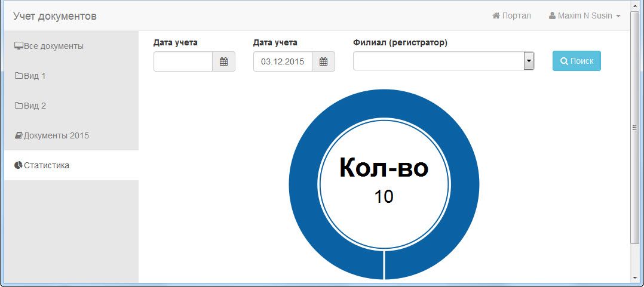Click the folder icon beside Вид 1
The height and width of the screenshot is (287, 644).
[x=19, y=76]
